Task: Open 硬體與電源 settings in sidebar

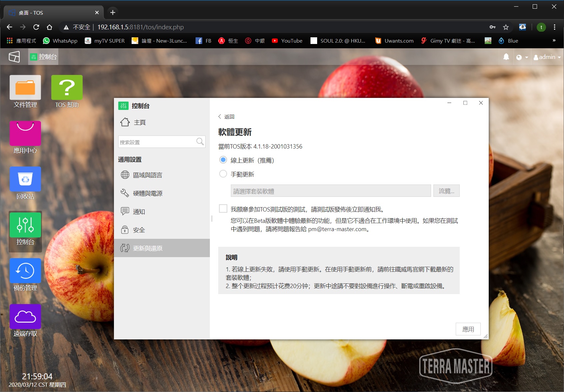Action: (x=148, y=193)
